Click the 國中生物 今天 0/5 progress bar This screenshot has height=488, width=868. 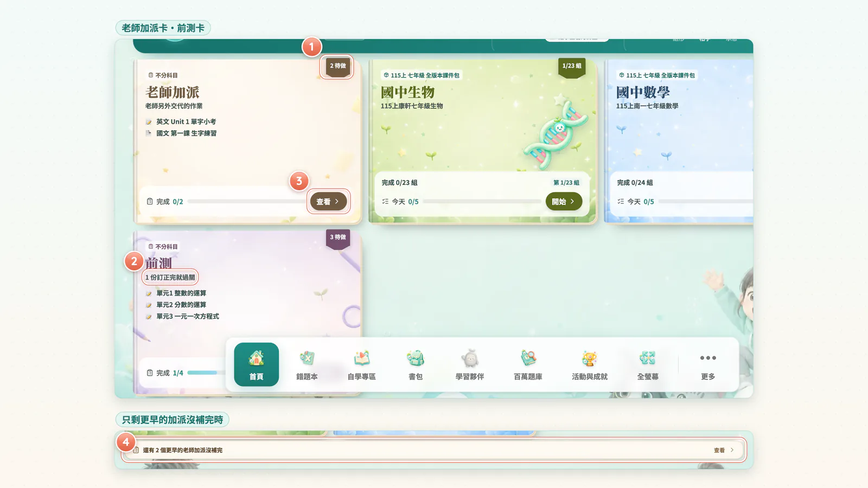(x=482, y=201)
